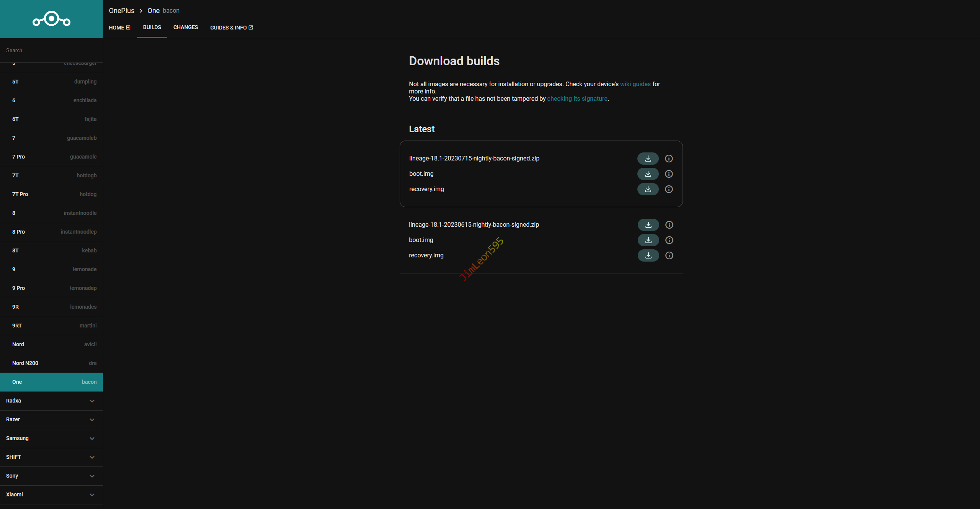
Task: Download lineage-18.1-20230615 nightly bacon zip
Action: click(648, 225)
